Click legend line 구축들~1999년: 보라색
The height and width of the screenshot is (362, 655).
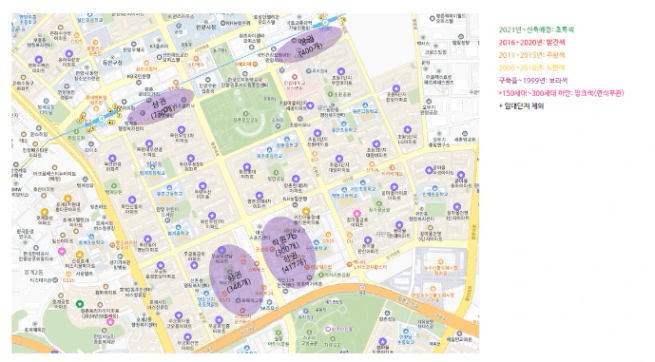point(533,80)
